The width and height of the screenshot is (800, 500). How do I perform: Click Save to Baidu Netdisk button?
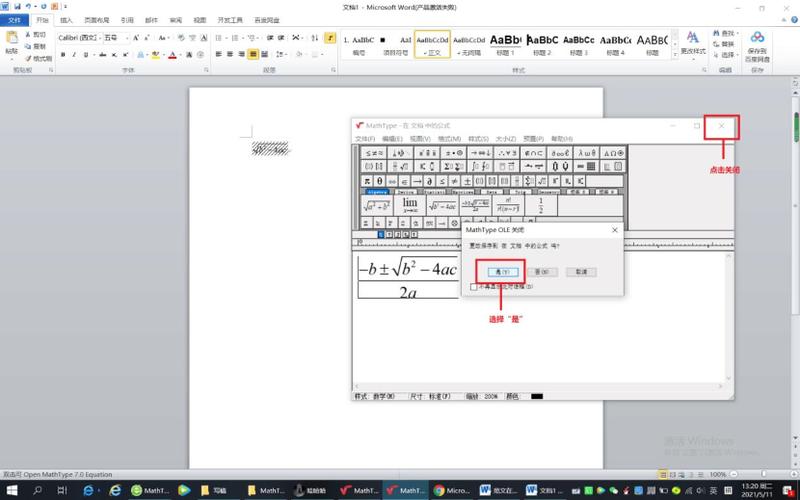758,46
